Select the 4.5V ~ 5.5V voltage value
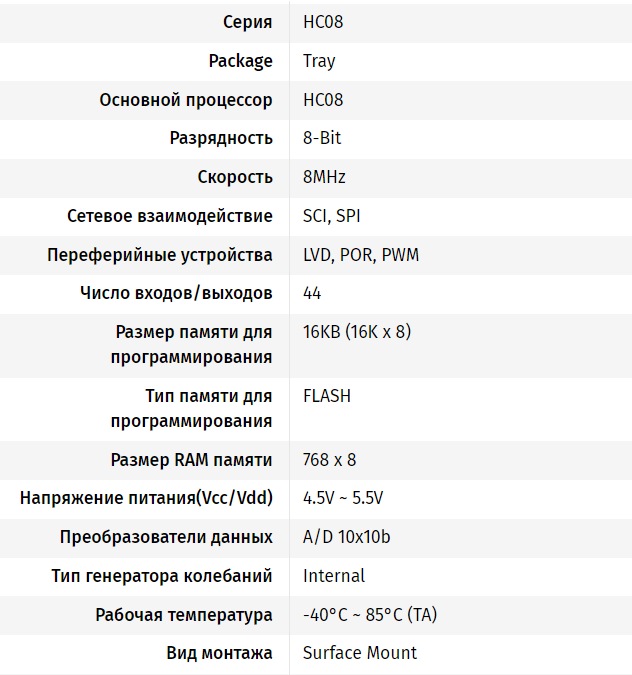The width and height of the screenshot is (632, 675). click(x=343, y=498)
